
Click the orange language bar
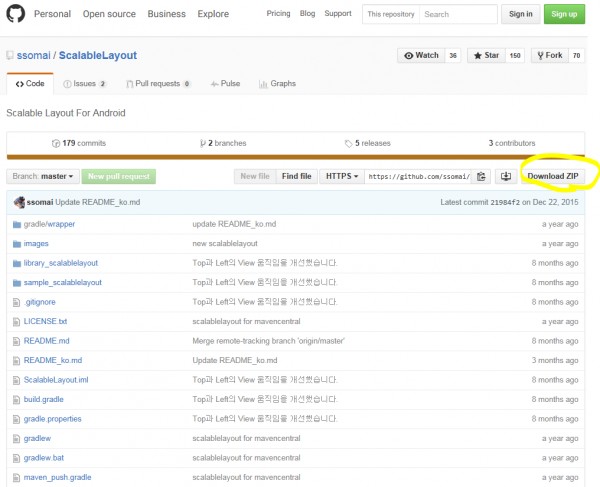point(295,157)
